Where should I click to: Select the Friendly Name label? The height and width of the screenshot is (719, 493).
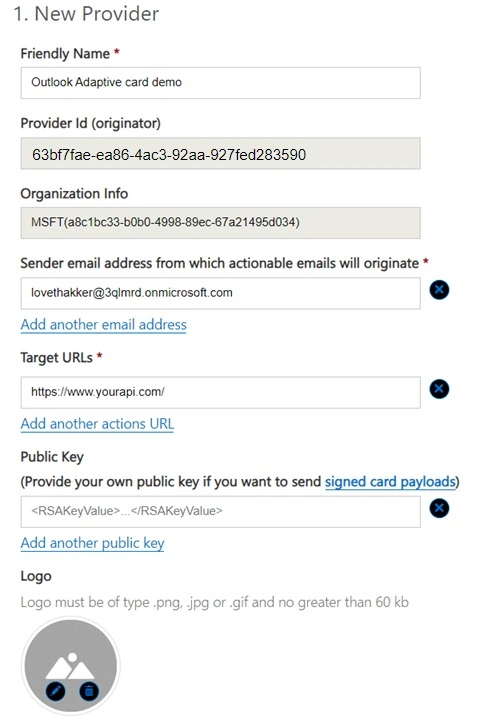click(x=65, y=54)
